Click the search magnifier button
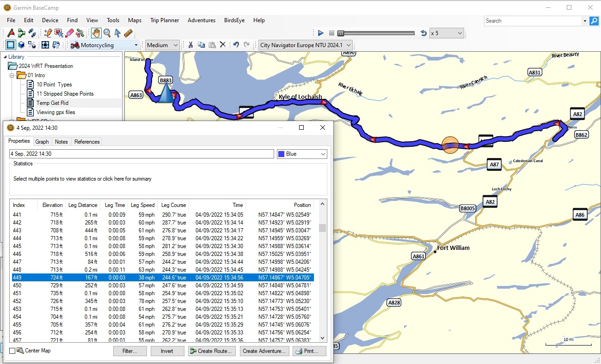 [594, 21]
